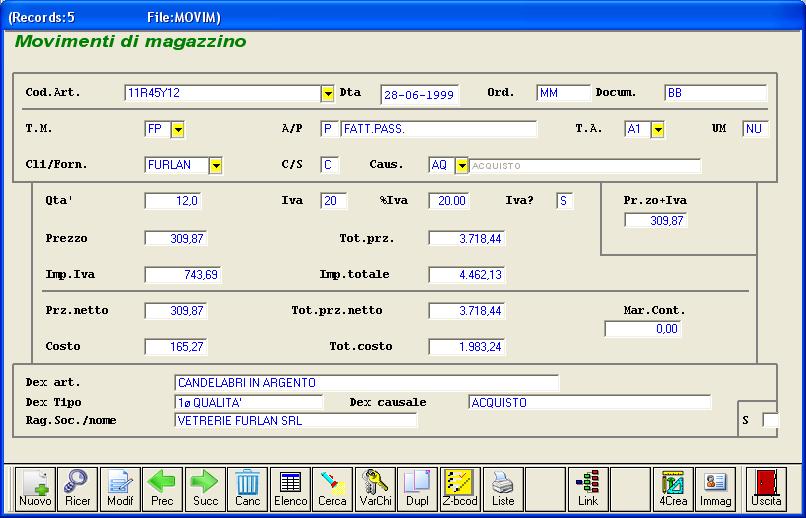Click the Prezzo field 309,87

tap(175, 238)
